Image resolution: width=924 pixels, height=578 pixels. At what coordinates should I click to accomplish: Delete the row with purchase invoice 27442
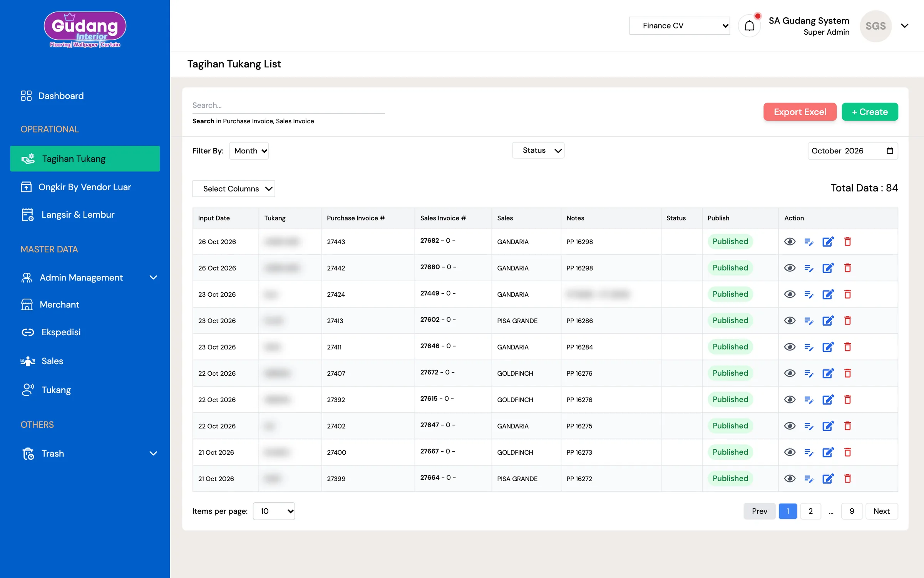[x=847, y=268]
